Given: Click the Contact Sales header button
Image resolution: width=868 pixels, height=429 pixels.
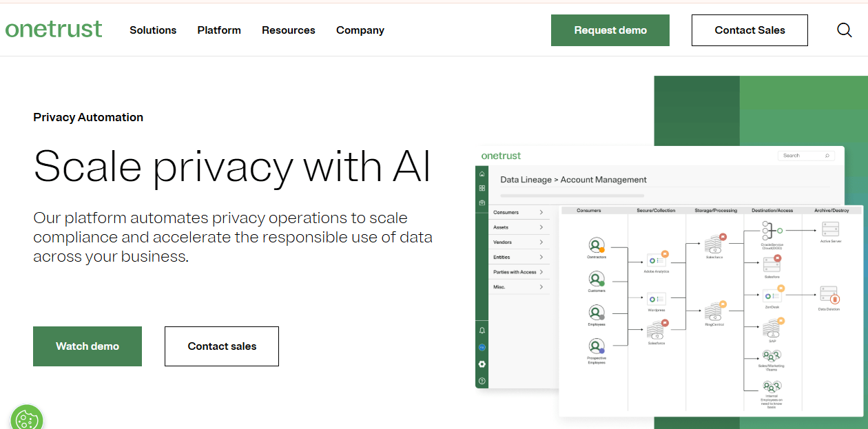Looking at the screenshot, I should [750, 30].
